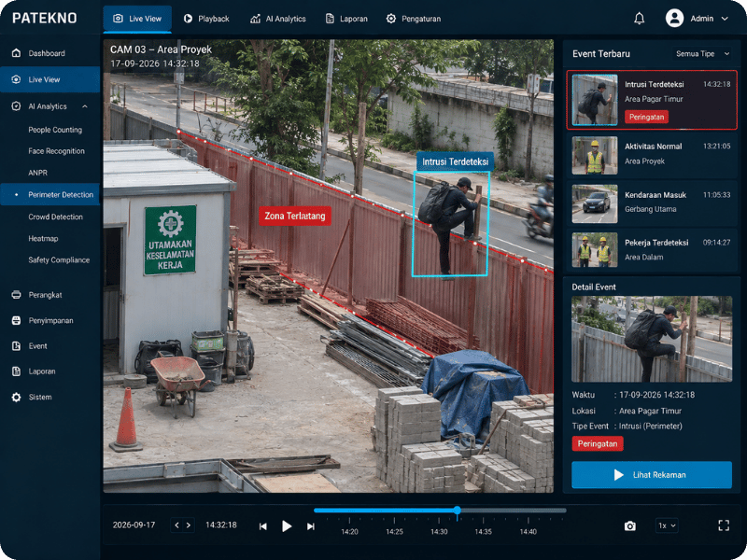Toggle fullscreen view icon
The image size is (747, 560).
[x=724, y=525]
